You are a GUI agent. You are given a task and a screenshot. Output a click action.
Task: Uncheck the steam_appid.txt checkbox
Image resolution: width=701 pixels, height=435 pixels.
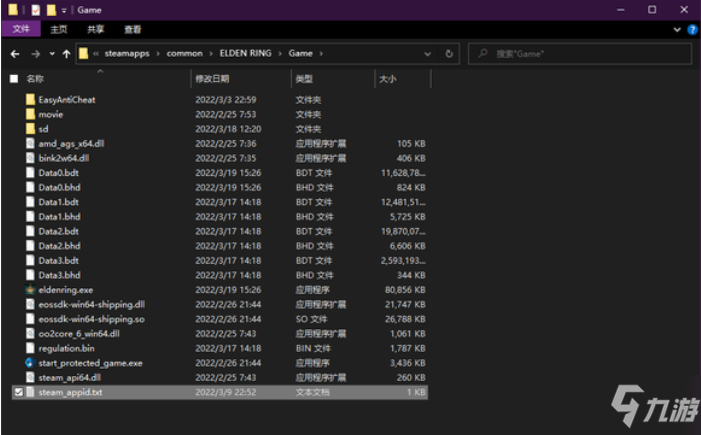[x=18, y=393]
